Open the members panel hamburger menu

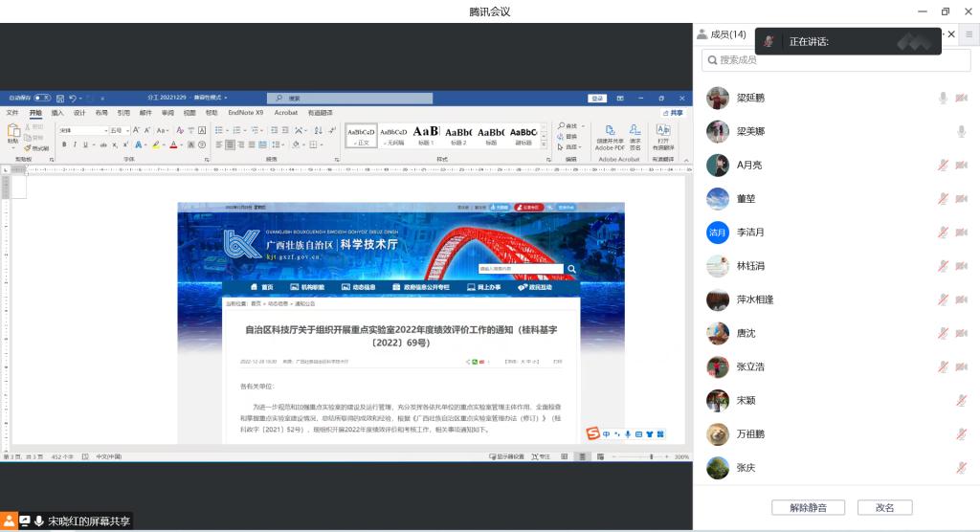(x=969, y=34)
